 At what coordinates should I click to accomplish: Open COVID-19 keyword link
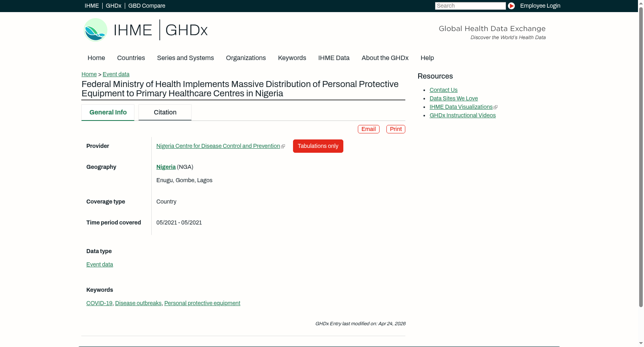click(x=99, y=303)
